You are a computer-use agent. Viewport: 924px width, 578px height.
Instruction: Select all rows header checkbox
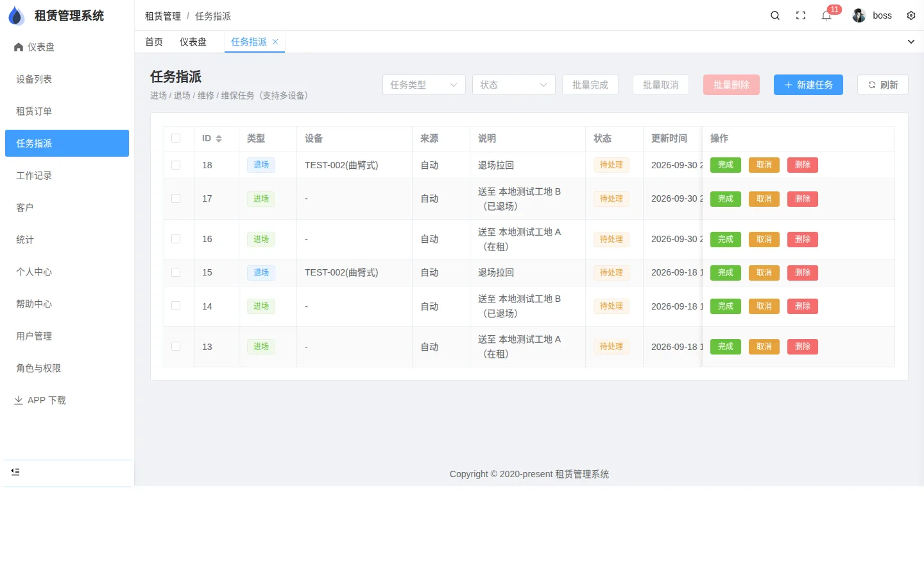pos(176,138)
